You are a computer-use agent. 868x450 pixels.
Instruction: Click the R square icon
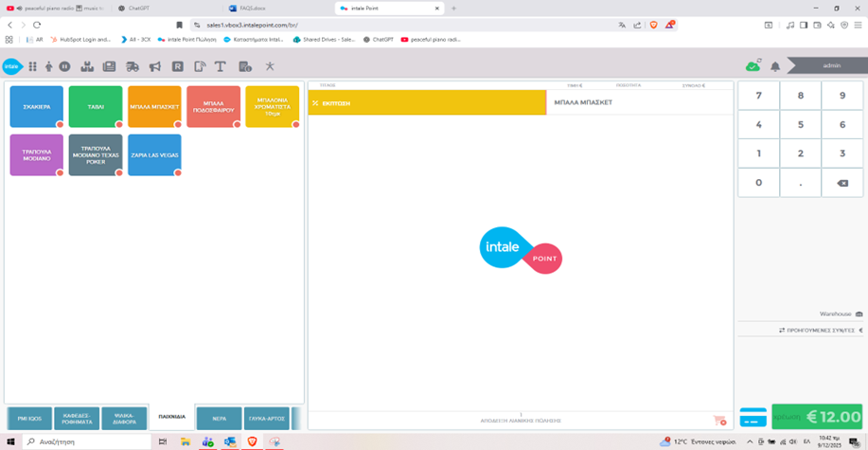pyautogui.click(x=178, y=66)
